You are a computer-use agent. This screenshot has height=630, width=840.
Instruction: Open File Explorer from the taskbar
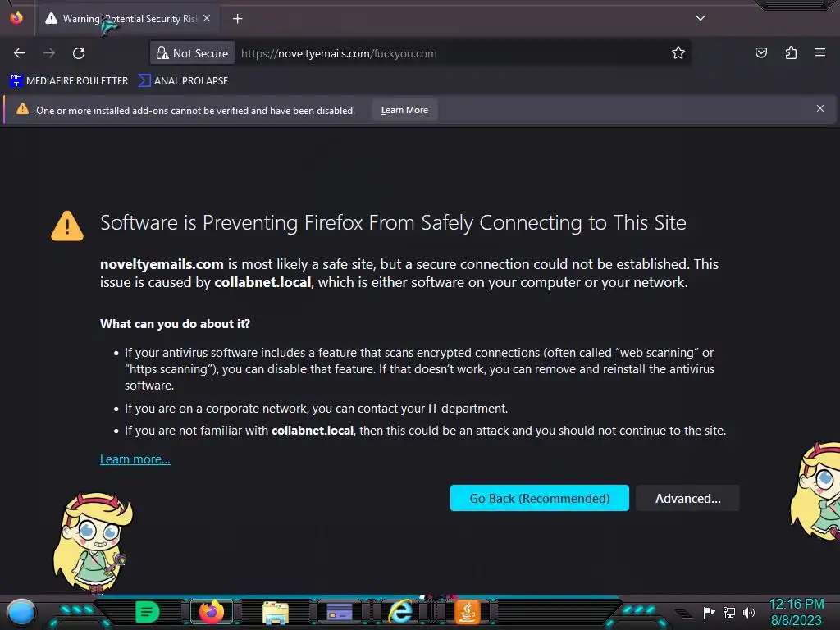[276, 612]
